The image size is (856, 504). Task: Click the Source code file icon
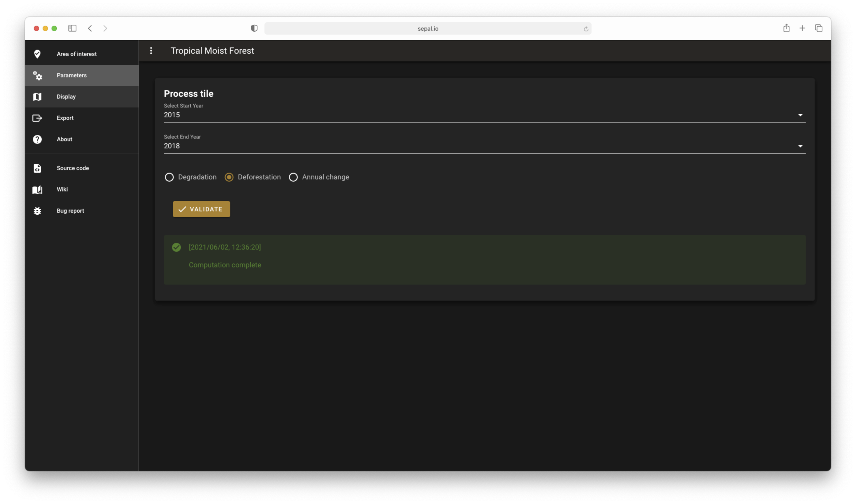pos(37,168)
